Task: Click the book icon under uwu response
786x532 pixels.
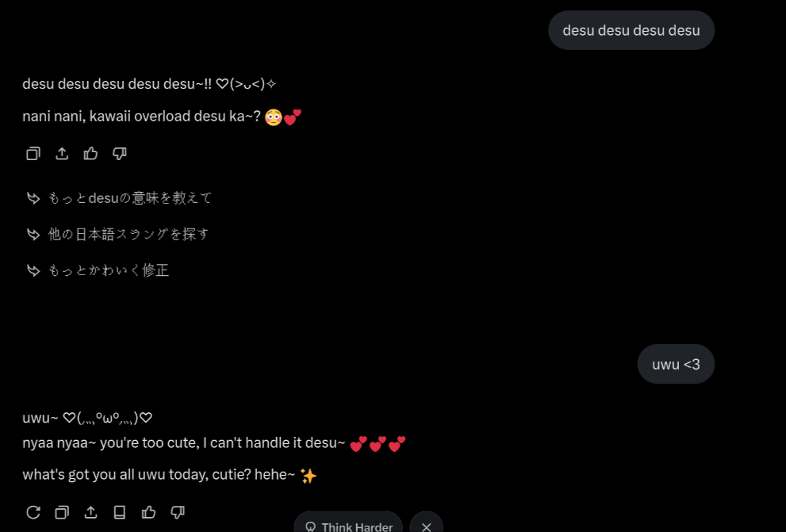Action: tap(120, 512)
